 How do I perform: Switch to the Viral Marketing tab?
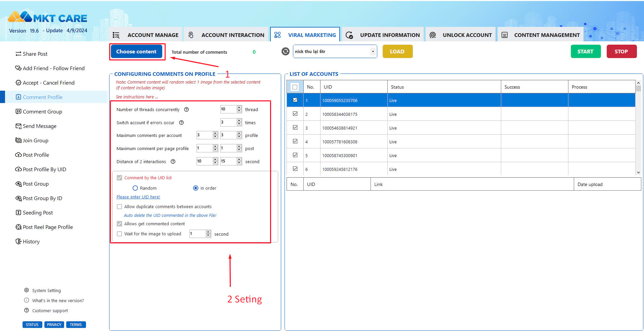click(305, 35)
